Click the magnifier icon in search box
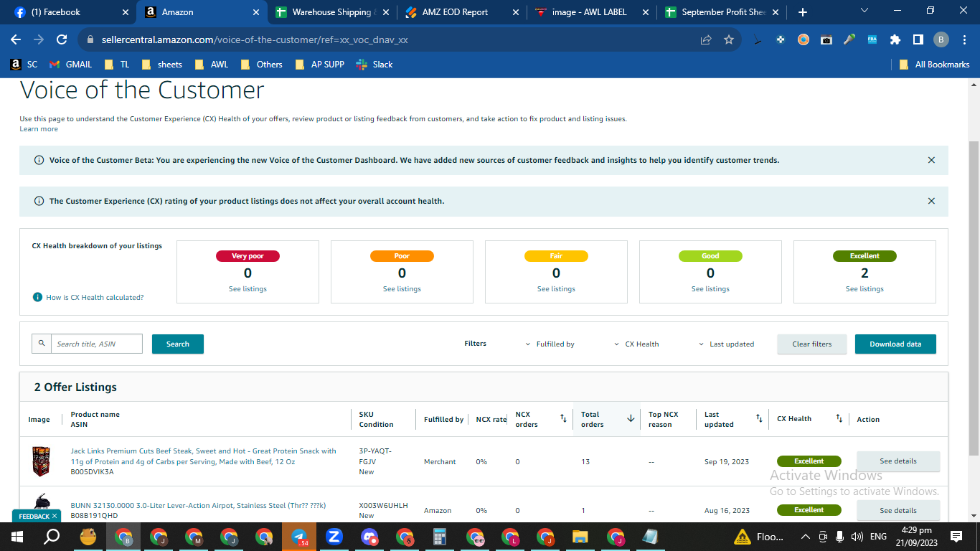 pyautogui.click(x=42, y=344)
